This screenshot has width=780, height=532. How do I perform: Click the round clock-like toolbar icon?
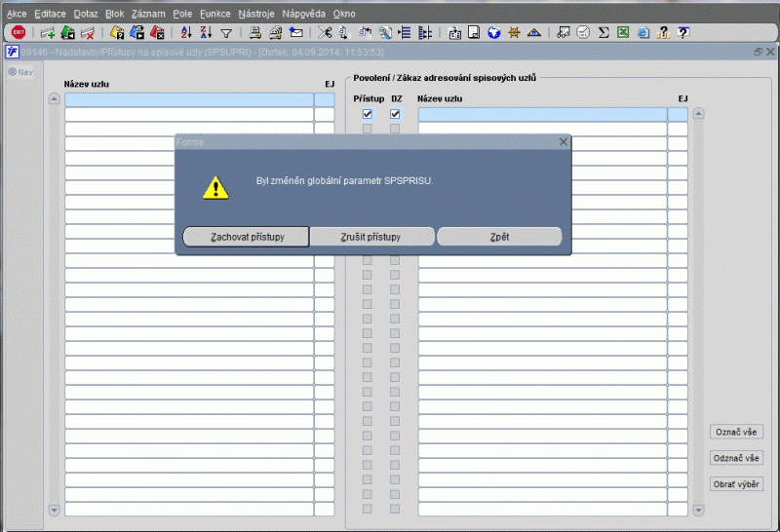pyautogui.click(x=583, y=33)
